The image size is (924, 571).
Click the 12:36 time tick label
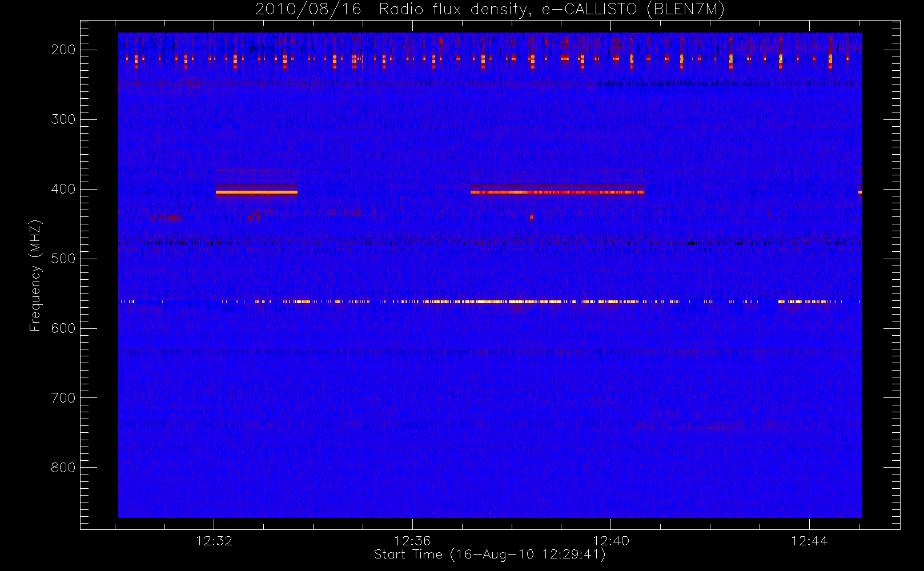[x=412, y=541]
